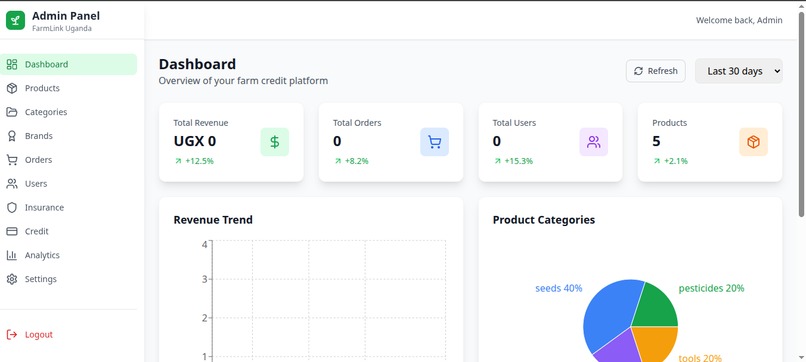Click the blue seeds pie slice

pos(607,314)
